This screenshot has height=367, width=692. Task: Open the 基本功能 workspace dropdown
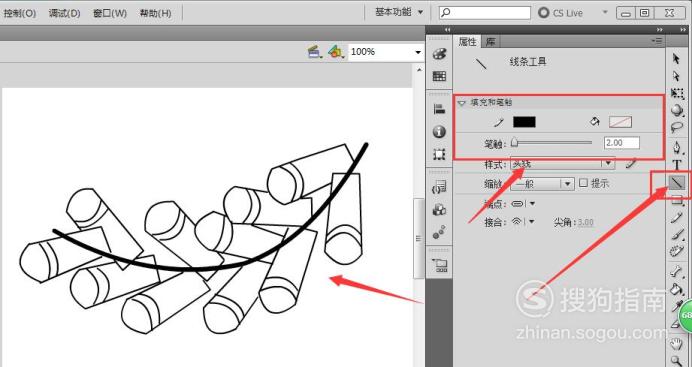coord(399,12)
